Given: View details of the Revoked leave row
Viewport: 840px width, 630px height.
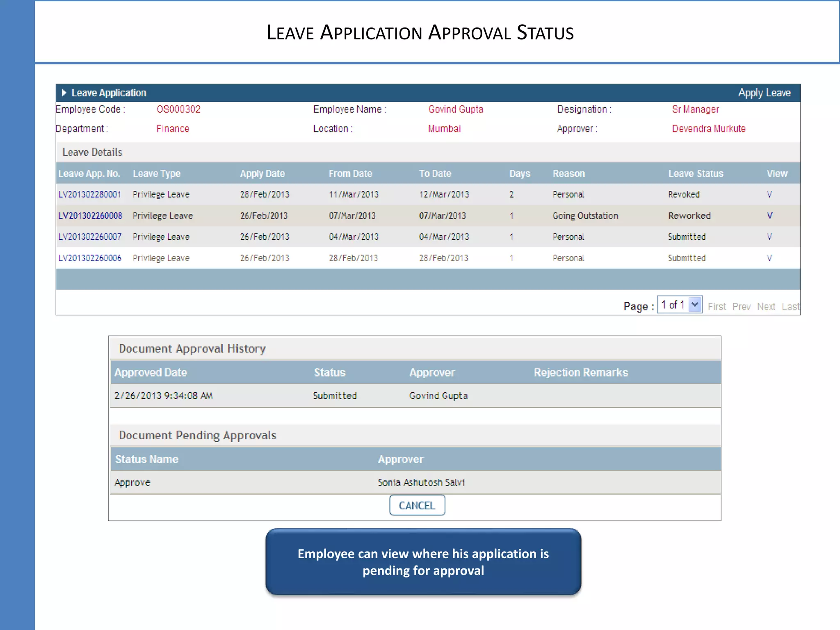Looking at the screenshot, I should (x=769, y=194).
